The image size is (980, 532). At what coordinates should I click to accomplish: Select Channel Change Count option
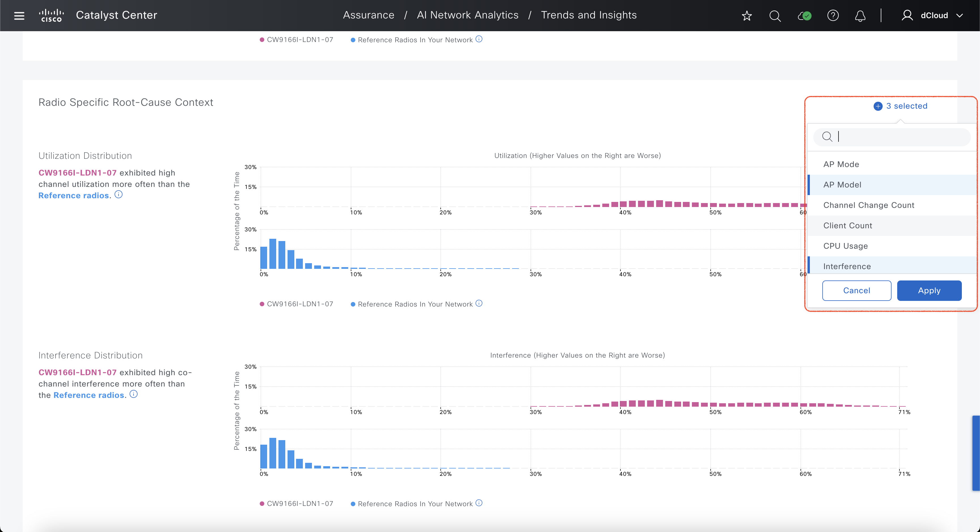[x=892, y=205]
